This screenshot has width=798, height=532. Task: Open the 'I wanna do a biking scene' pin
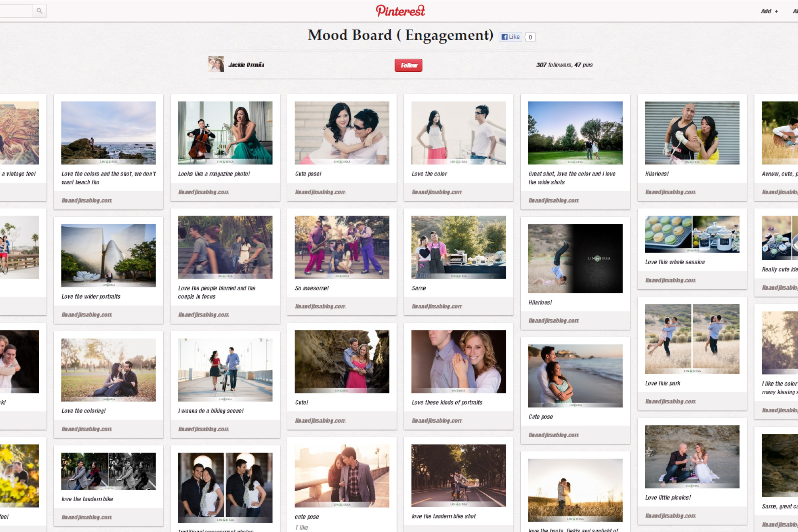[225, 370]
